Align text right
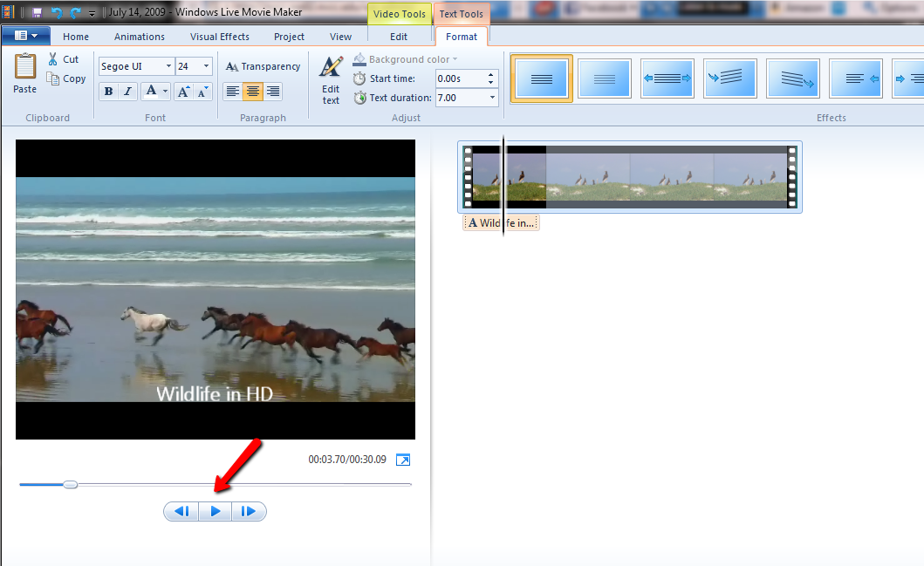 272,92
